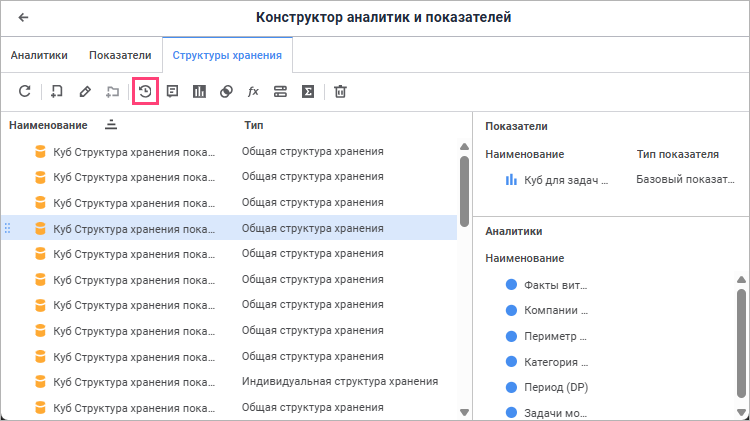Click the trash delete icon
The image size is (750, 421).
click(340, 92)
